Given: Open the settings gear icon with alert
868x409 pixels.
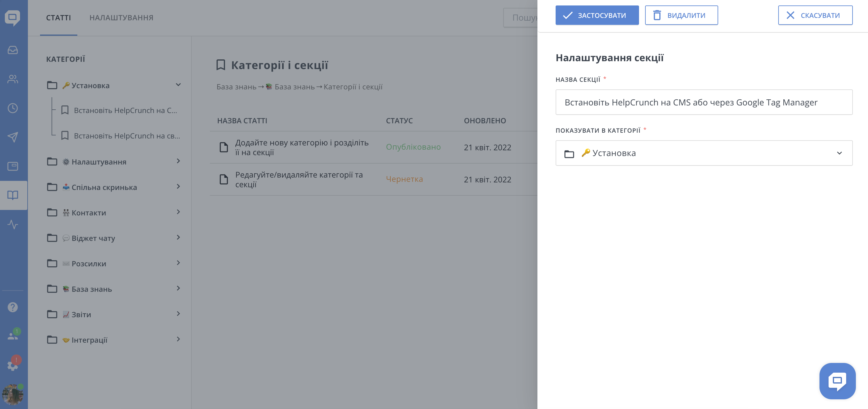Looking at the screenshot, I should tap(13, 365).
